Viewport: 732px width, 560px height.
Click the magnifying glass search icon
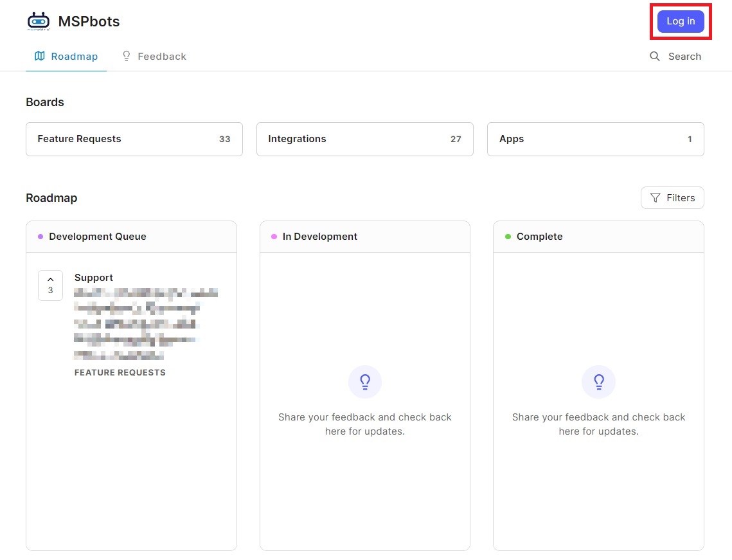pyautogui.click(x=655, y=57)
